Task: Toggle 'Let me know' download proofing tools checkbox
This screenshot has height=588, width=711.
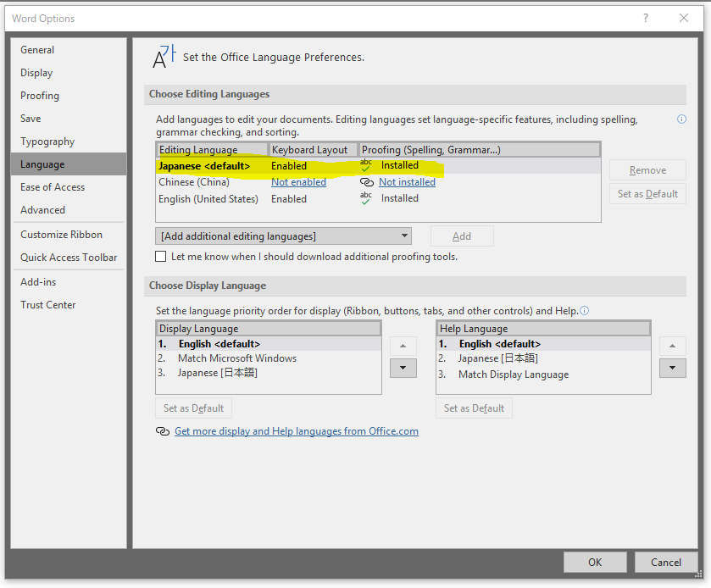Action: 160,257
